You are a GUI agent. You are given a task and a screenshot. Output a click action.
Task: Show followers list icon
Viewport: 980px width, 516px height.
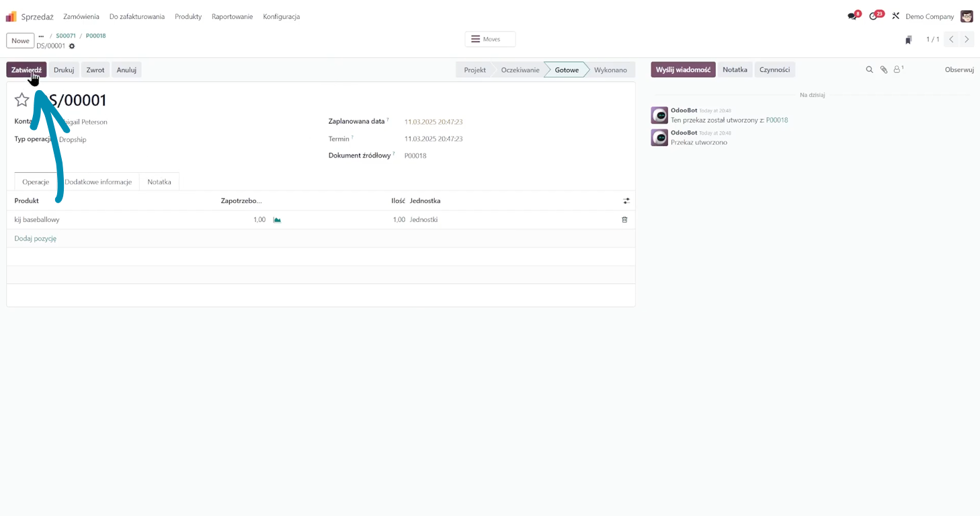click(897, 70)
